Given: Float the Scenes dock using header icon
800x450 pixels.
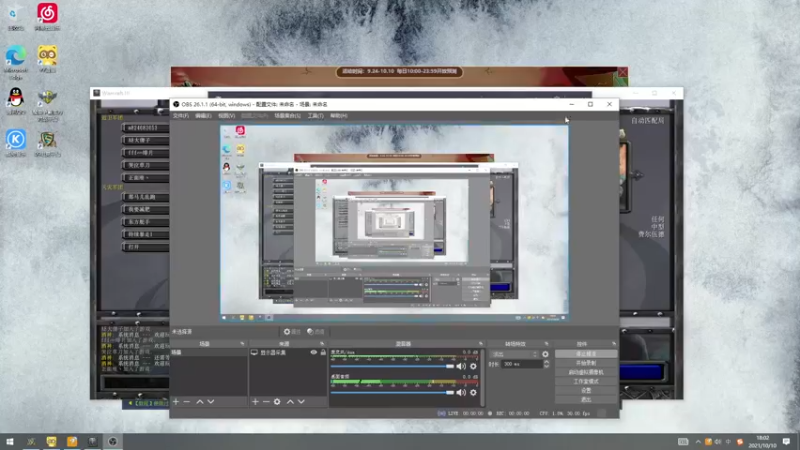Looking at the screenshot, I should tap(242, 344).
